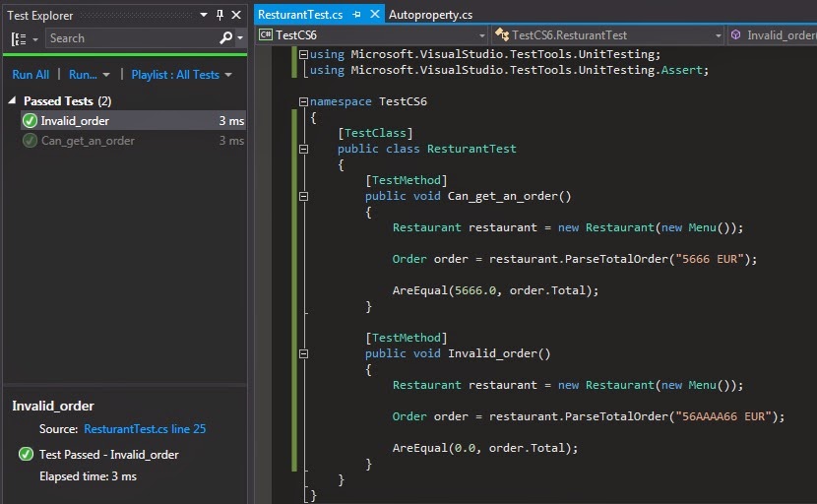
Task: Click the "Test Passed - Invalid_order" text
Action: (109, 455)
